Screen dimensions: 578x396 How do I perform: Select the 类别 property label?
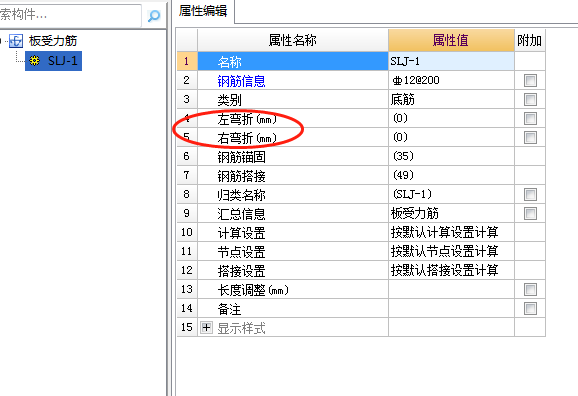[229, 100]
